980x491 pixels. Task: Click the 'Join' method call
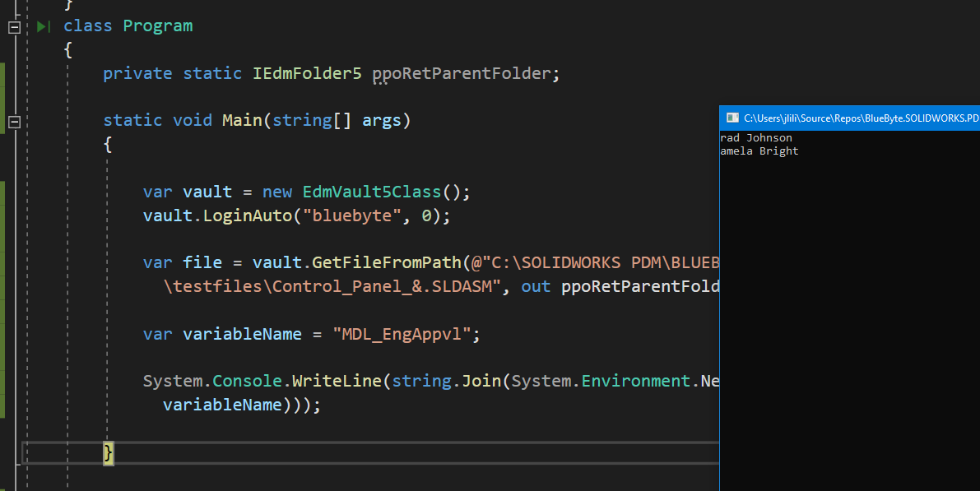[481, 381]
